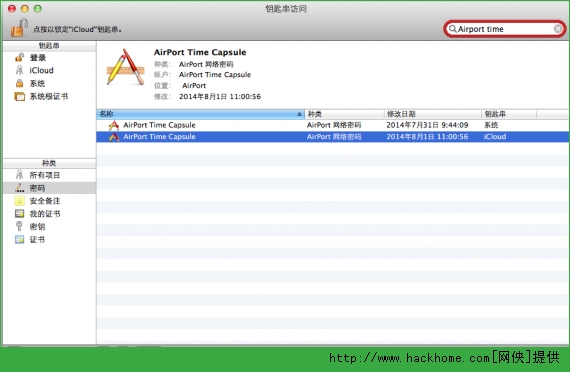Screen dimensions: 570x372
Task: Select AirPort Time Capsule row in iCloud keychain
Action: (333, 137)
